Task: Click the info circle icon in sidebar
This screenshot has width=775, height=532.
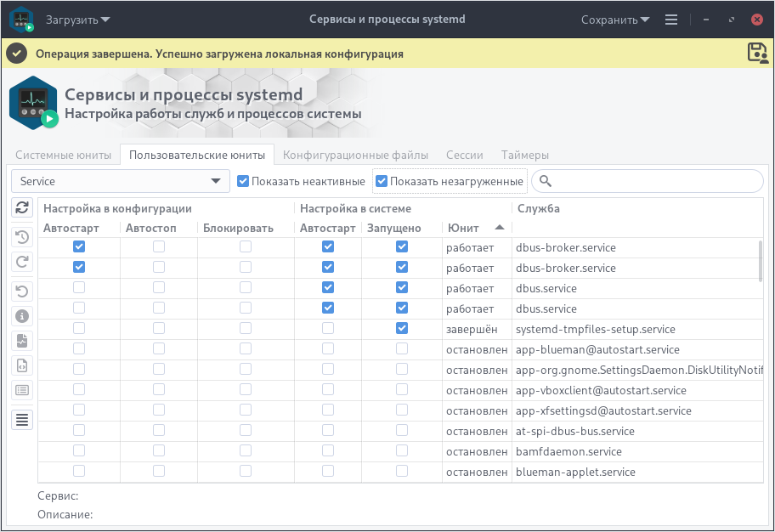Action: (23, 316)
